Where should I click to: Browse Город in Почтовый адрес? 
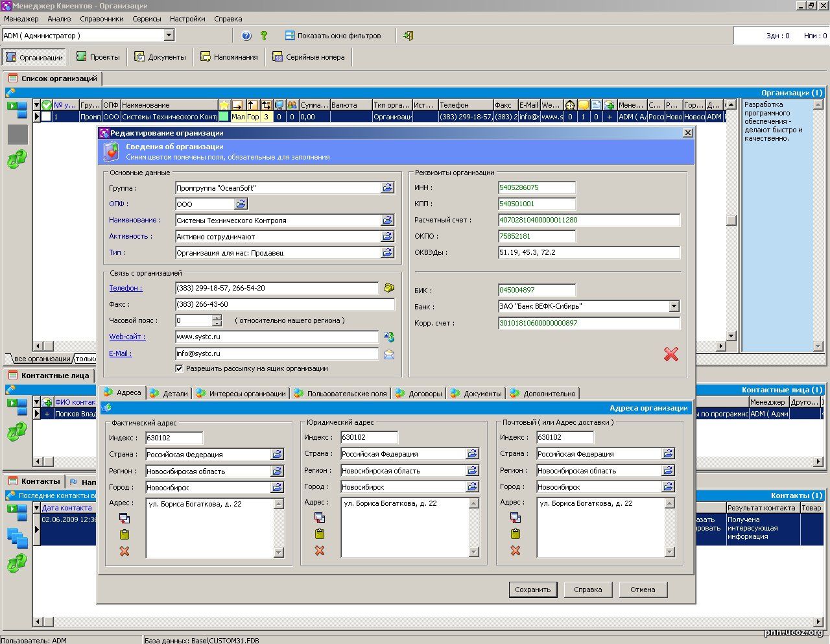669,486
